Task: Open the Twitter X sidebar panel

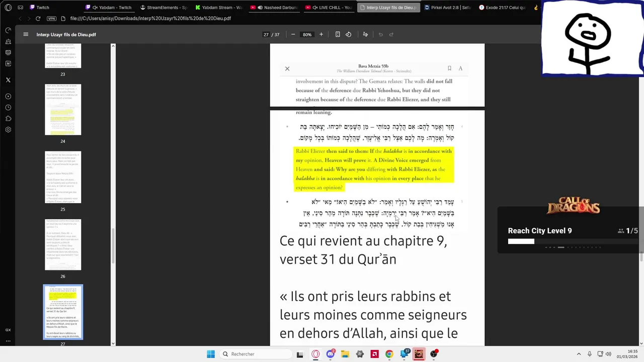Action: point(8,80)
